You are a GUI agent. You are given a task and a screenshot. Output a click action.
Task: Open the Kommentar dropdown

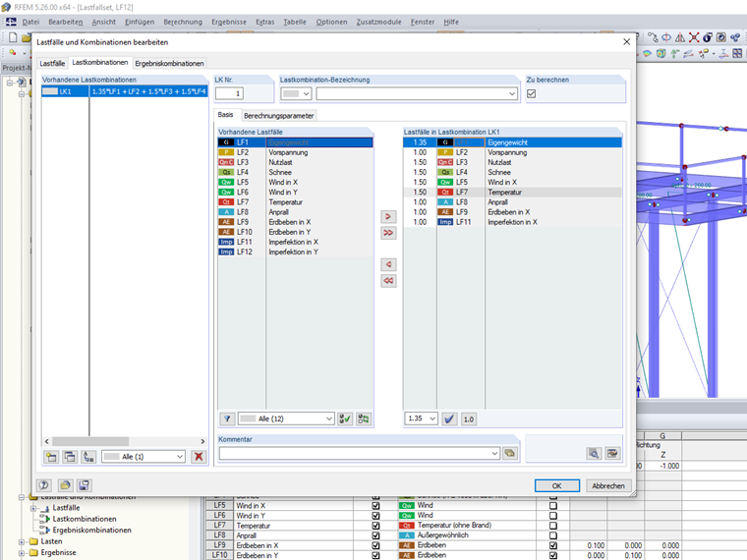coord(494,453)
